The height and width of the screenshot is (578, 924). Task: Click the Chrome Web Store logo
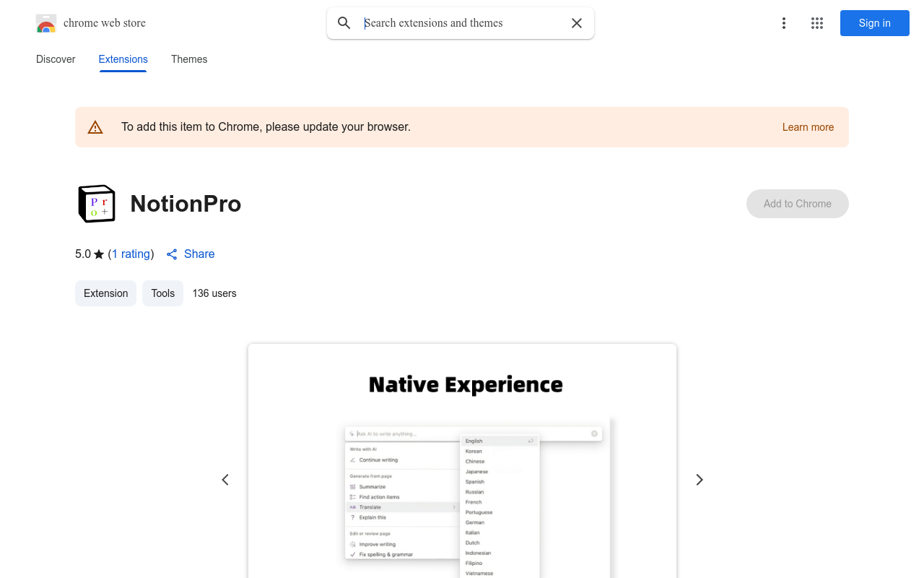(46, 23)
